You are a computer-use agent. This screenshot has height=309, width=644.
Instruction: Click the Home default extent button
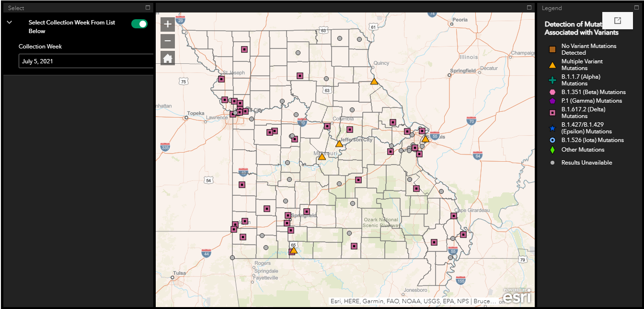[167, 58]
